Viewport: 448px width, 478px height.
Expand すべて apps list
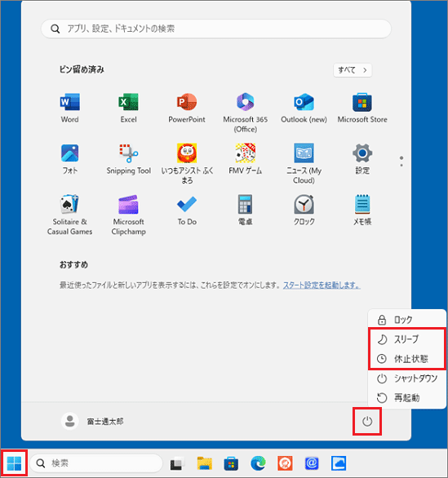(353, 70)
